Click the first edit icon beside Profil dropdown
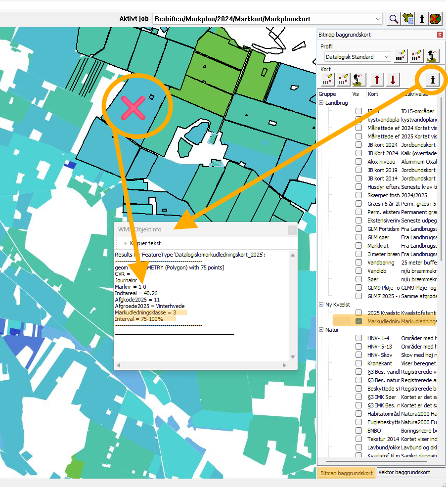448x487 pixels. click(401, 56)
